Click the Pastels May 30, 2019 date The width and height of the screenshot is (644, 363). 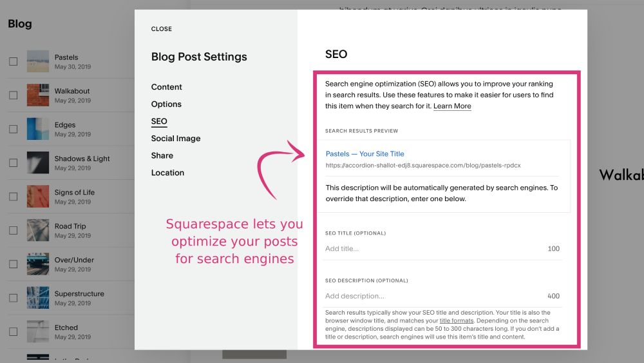tap(73, 66)
